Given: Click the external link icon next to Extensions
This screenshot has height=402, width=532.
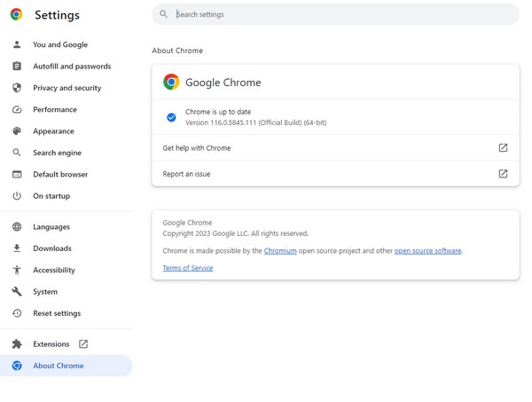Looking at the screenshot, I should click(x=83, y=344).
